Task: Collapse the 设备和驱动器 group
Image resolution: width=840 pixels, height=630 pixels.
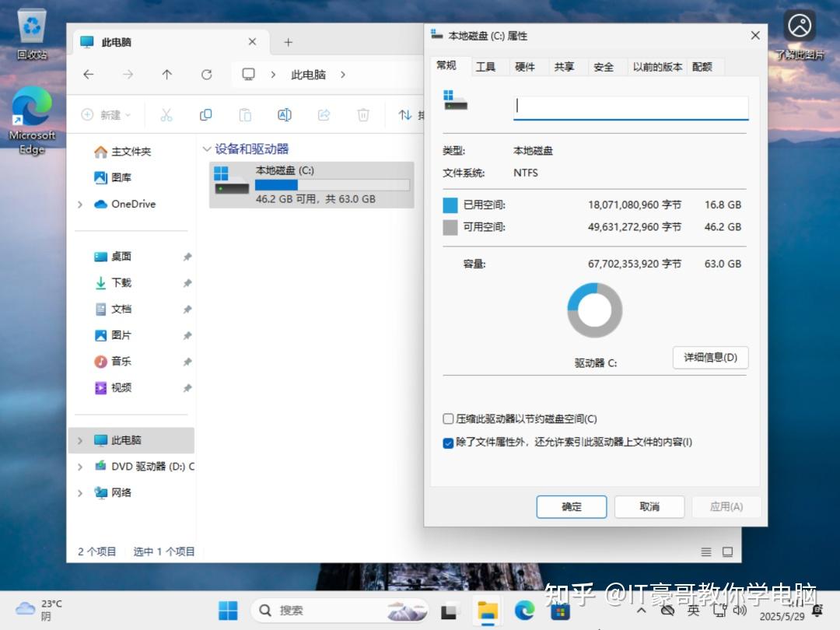Action: (x=206, y=149)
